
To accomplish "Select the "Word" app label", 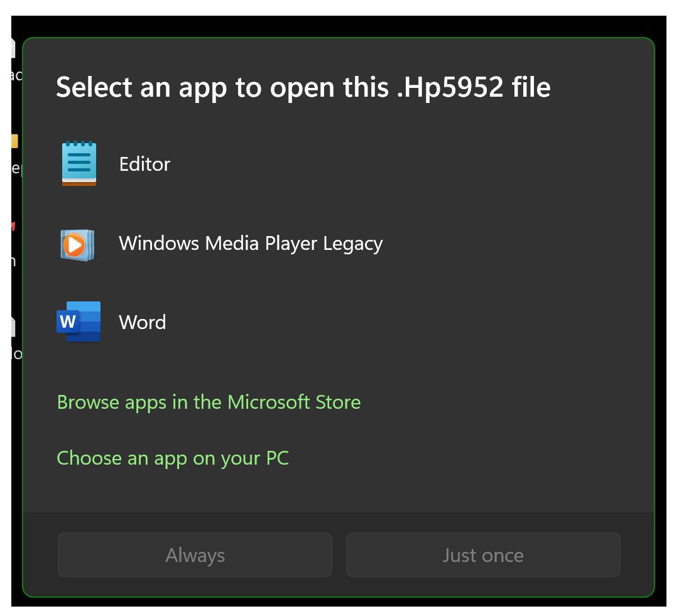I will [x=143, y=322].
